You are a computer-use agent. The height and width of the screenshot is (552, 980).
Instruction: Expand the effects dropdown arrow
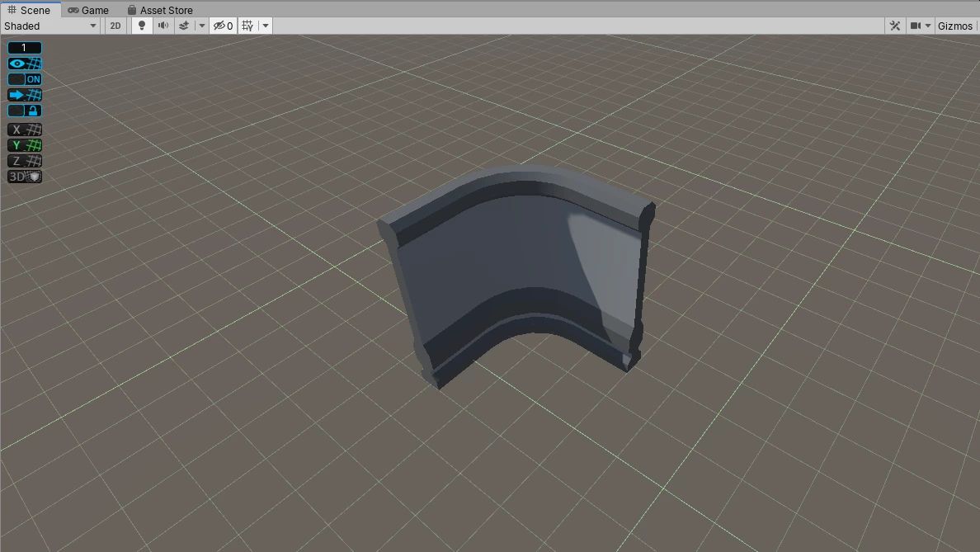coord(202,26)
